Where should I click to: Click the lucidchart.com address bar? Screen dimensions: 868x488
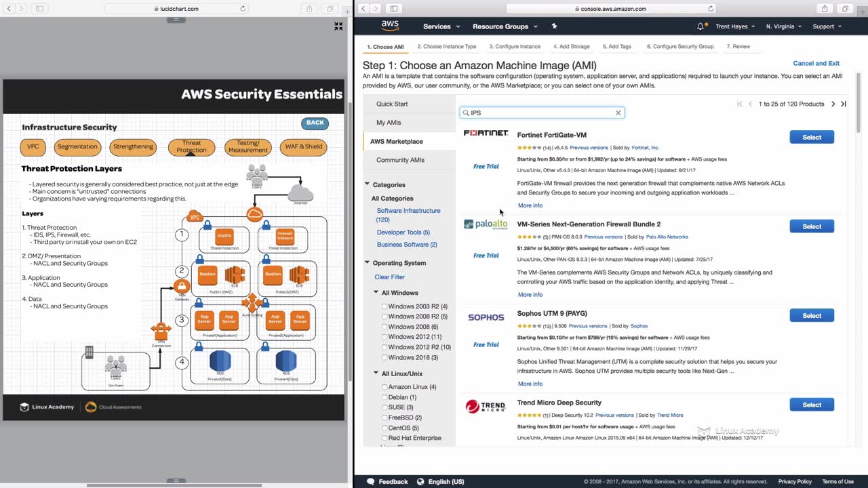point(176,9)
